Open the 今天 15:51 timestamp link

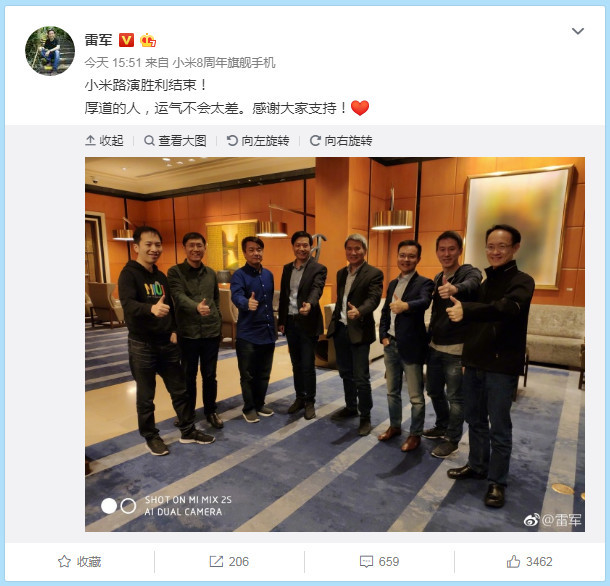click(113, 63)
